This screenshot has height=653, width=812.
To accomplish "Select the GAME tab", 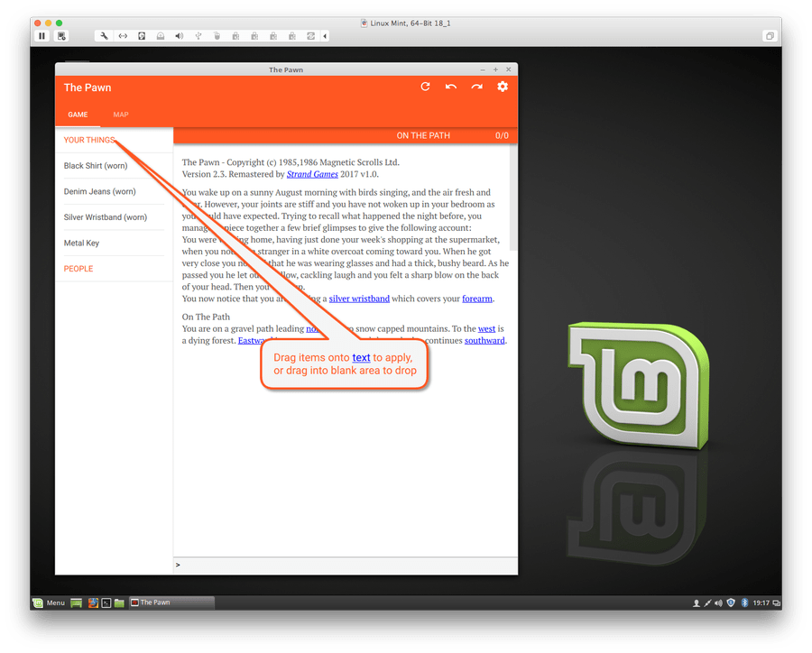I will point(78,115).
